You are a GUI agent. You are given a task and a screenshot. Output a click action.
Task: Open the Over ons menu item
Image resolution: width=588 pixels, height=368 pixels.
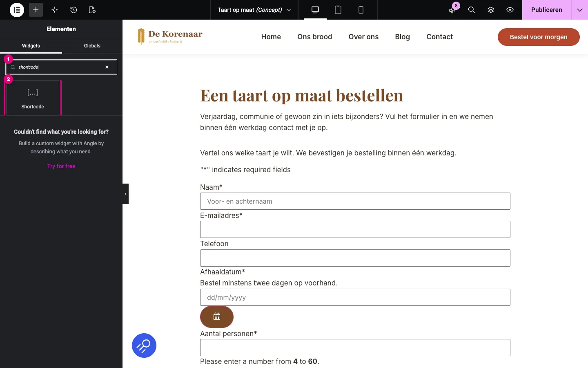[363, 37]
